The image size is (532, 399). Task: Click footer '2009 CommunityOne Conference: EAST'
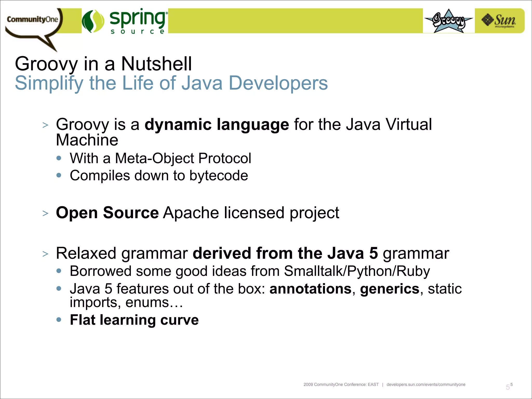click(x=341, y=384)
